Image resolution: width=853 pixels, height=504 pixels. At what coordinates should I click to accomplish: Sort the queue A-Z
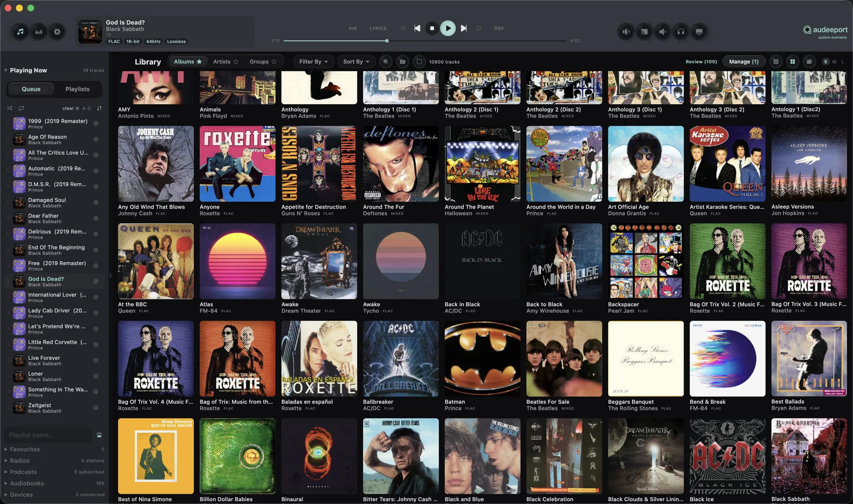[x=86, y=109]
